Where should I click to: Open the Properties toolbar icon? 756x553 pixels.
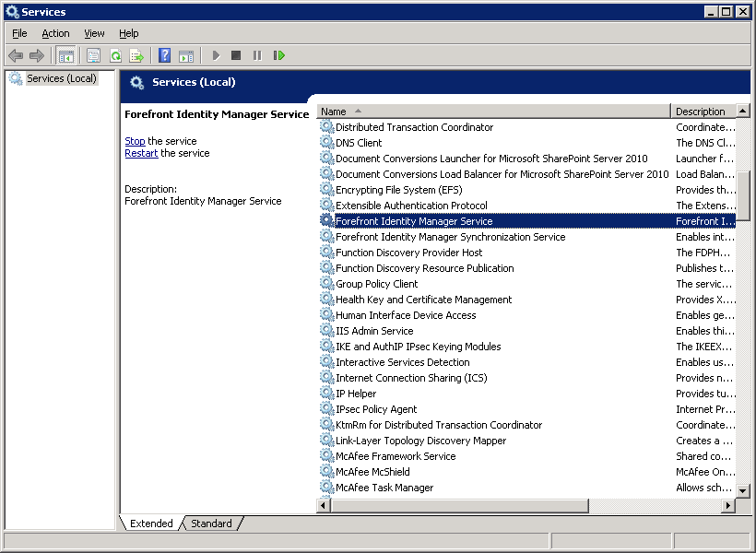[x=93, y=56]
